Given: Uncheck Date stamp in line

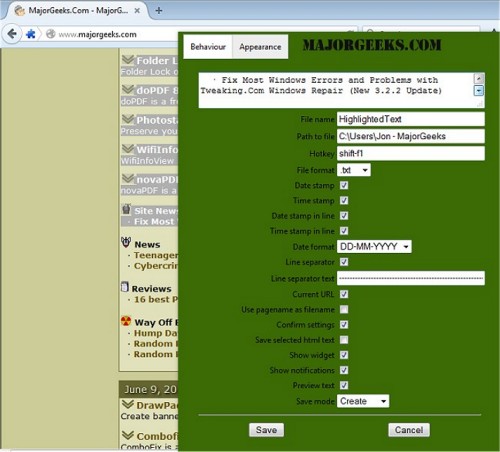Looking at the screenshot, I should coord(344,216).
